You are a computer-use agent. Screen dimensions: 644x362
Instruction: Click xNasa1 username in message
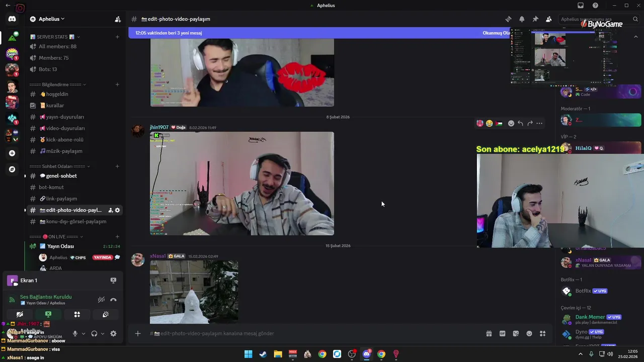point(158,256)
